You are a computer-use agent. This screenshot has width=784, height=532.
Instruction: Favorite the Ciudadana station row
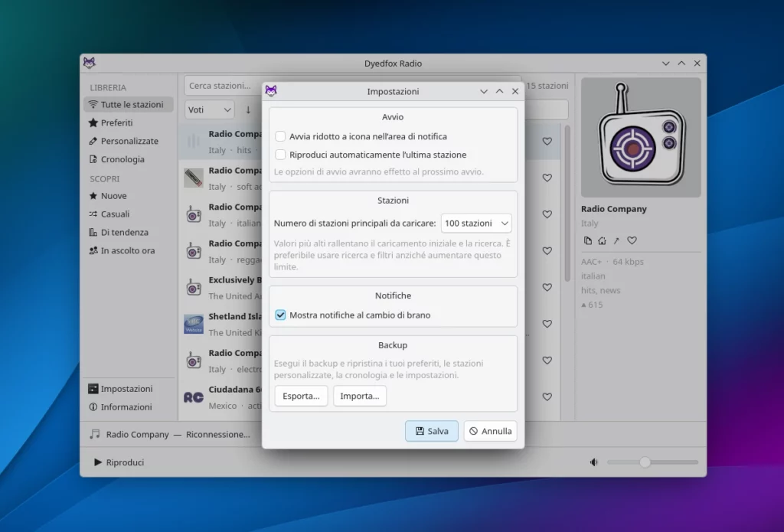(547, 397)
